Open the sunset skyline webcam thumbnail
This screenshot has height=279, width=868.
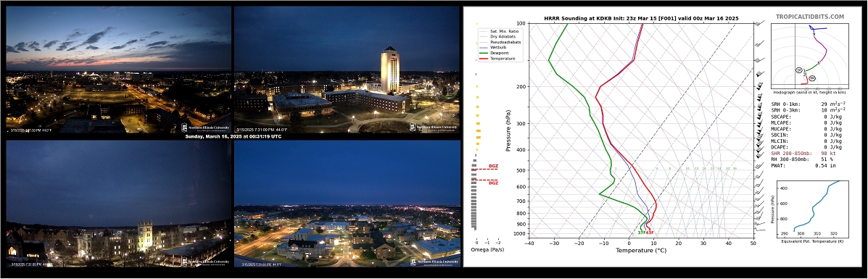pyautogui.click(x=118, y=69)
